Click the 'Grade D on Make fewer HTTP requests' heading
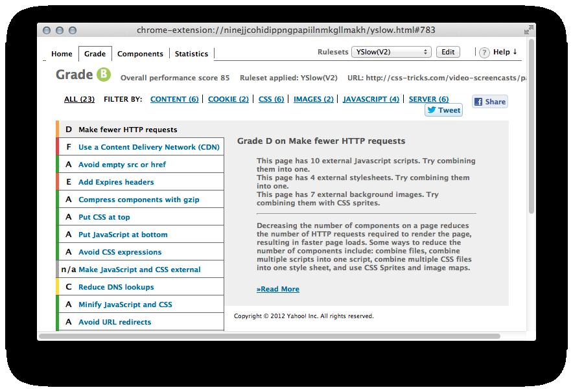Screen dimensions: 573x392 [322, 141]
